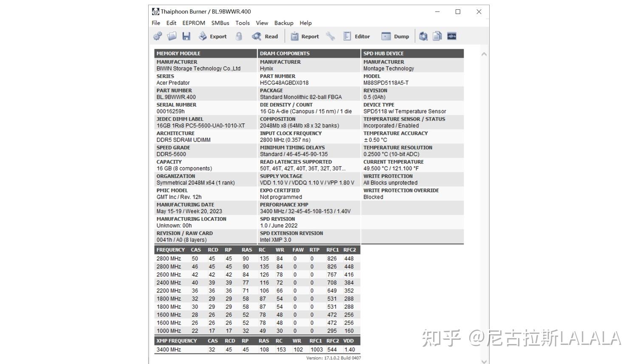Click the padlock icon in the toolbar
Screen dimensions: 637x364
coord(239,37)
